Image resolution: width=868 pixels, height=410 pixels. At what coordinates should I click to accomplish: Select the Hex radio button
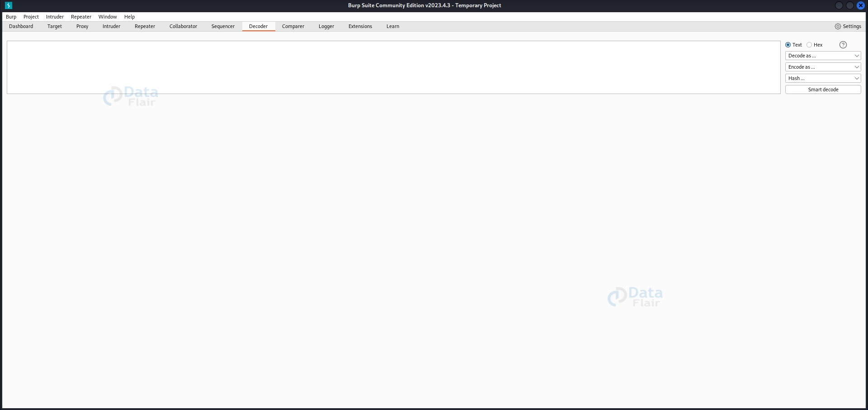coord(809,45)
